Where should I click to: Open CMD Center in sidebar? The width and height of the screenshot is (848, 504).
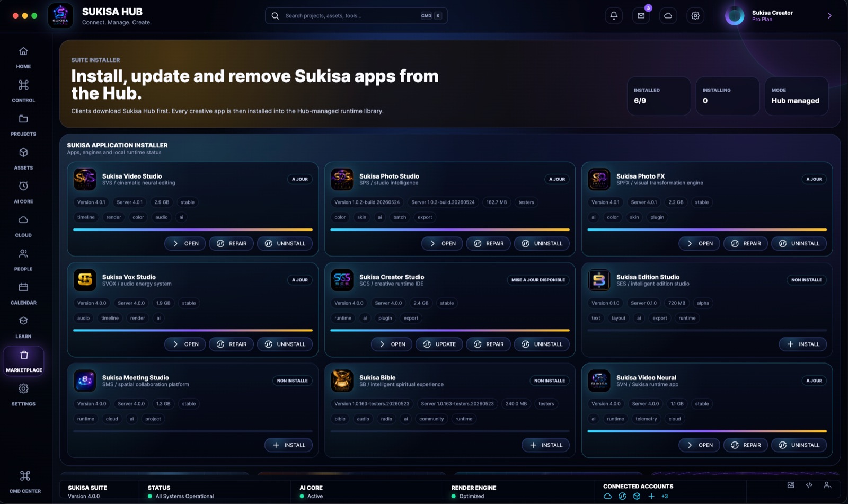25,482
